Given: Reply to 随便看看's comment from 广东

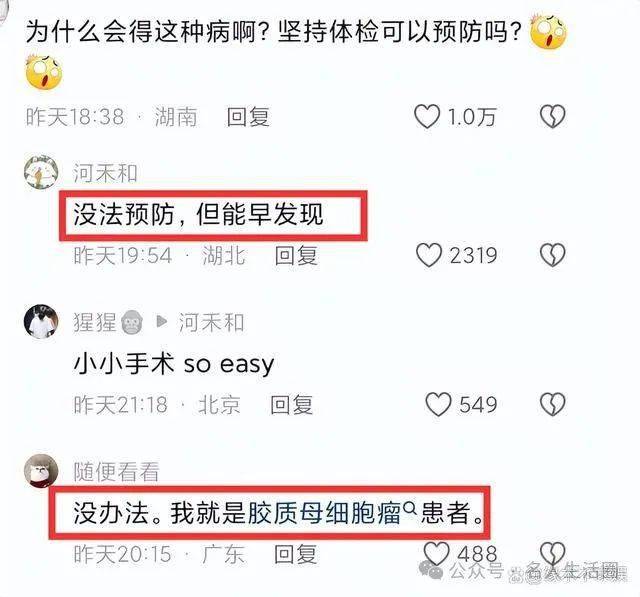Looking at the screenshot, I should [x=296, y=554].
